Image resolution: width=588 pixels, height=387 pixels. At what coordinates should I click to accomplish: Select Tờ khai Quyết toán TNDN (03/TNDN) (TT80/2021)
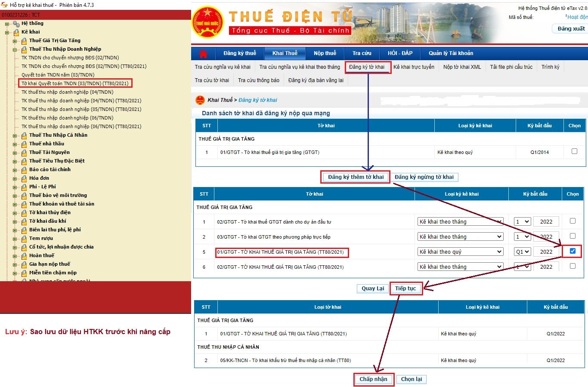75,83
